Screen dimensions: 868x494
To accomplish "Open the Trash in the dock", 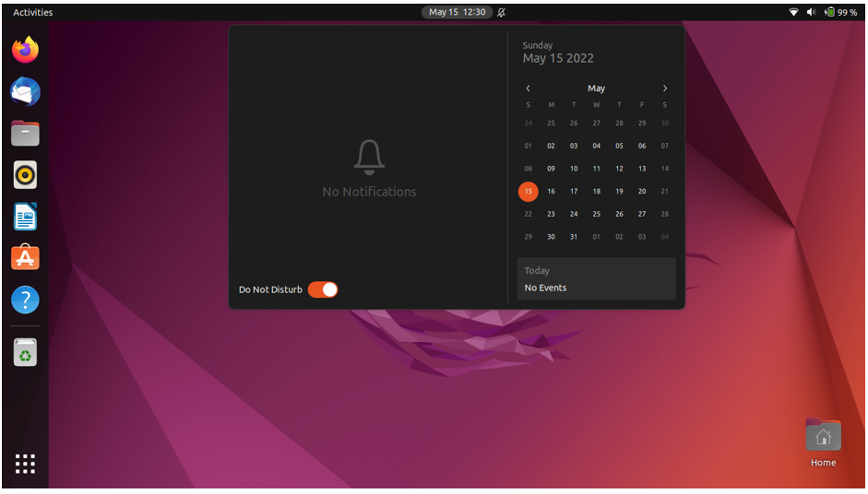I will tap(26, 352).
